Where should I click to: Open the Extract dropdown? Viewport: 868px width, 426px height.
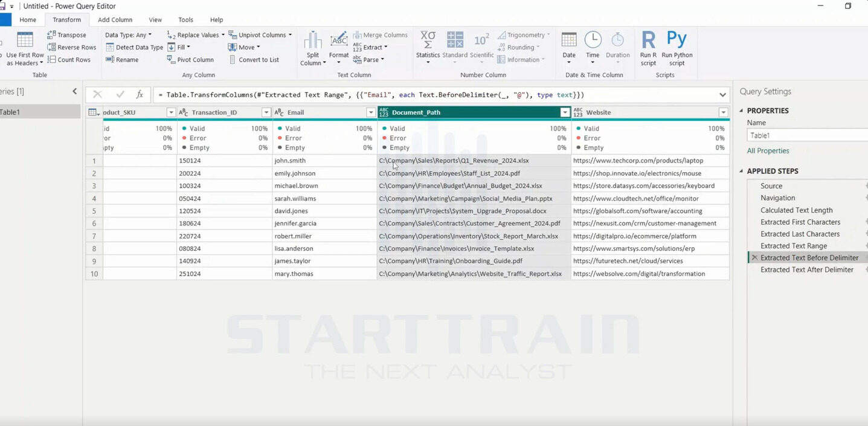pyautogui.click(x=370, y=47)
